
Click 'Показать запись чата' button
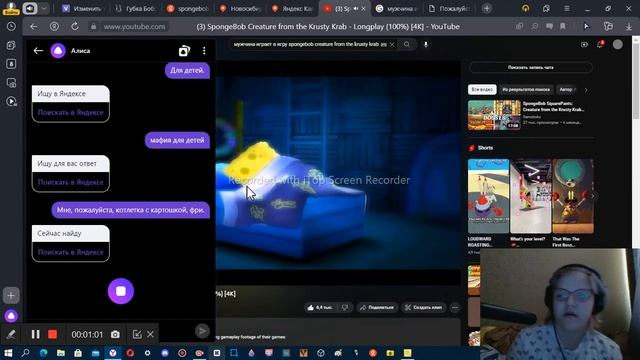coord(531,67)
